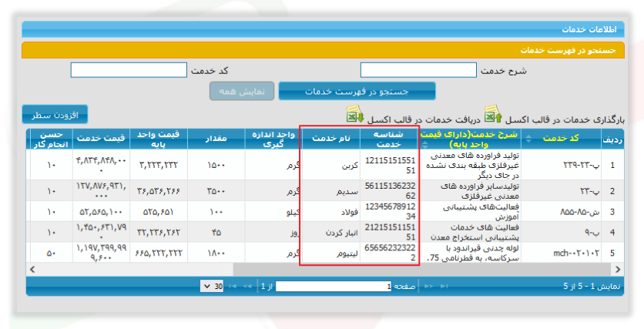
Task: Click quantity ۱۵۰۰ in the کربن row
Action: pyautogui.click(x=216, y=165)
